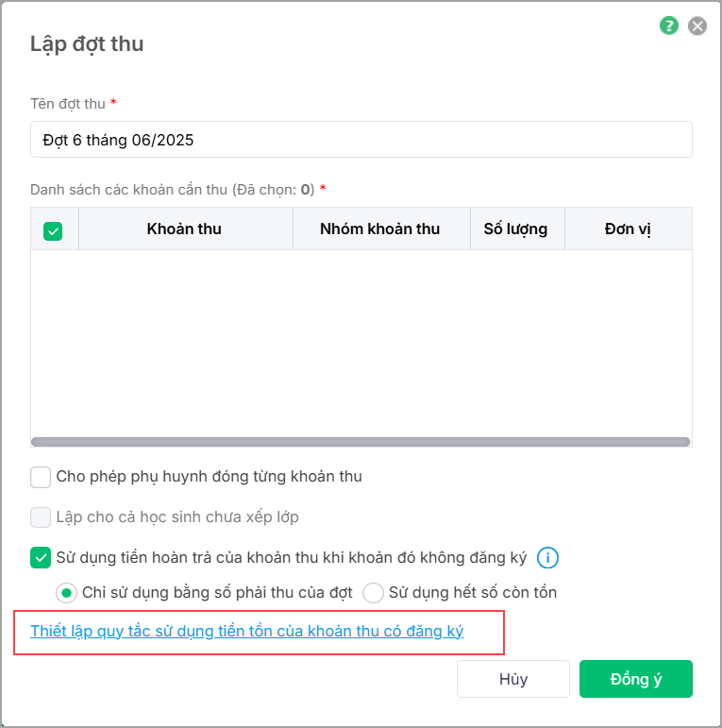Select Sử dụng hết số còn tồn radio
The height and width of the screenshot is (728, 722).
pos(374,593)
